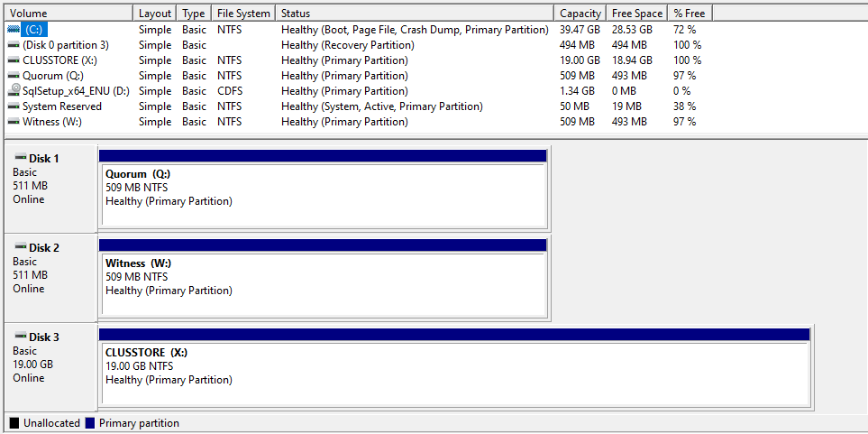Click the Online status under Disk 3

[x=28, y=377]
